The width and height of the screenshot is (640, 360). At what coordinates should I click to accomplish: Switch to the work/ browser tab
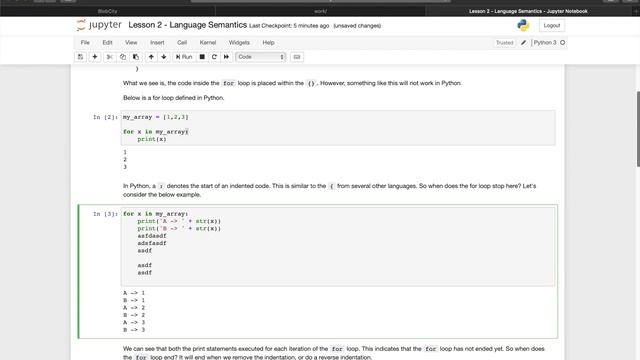320,11
